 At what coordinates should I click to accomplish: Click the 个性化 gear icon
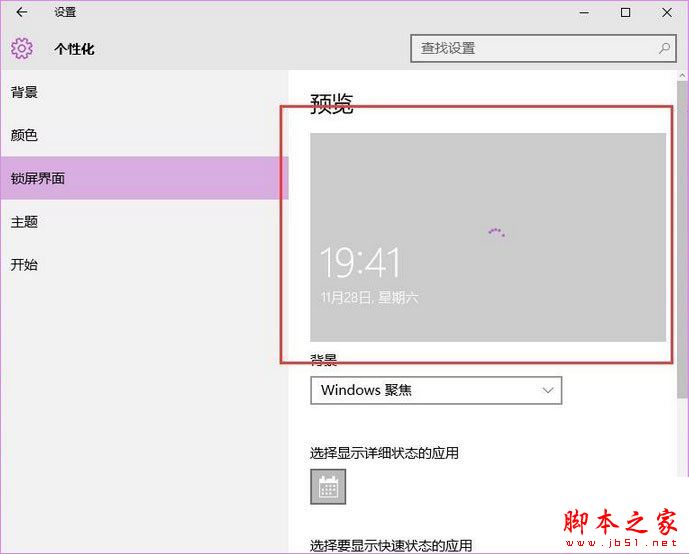pos(22,48)
